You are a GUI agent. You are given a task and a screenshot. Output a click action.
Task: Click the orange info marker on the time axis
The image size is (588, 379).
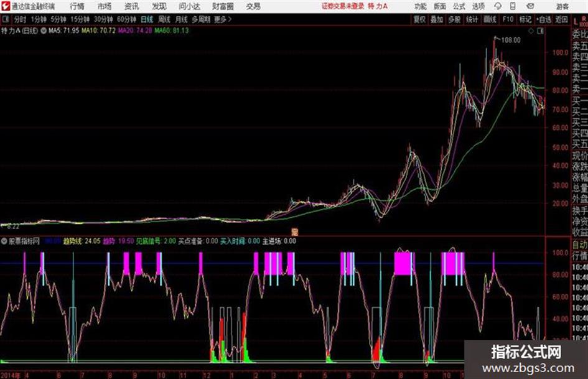point(295,232)
